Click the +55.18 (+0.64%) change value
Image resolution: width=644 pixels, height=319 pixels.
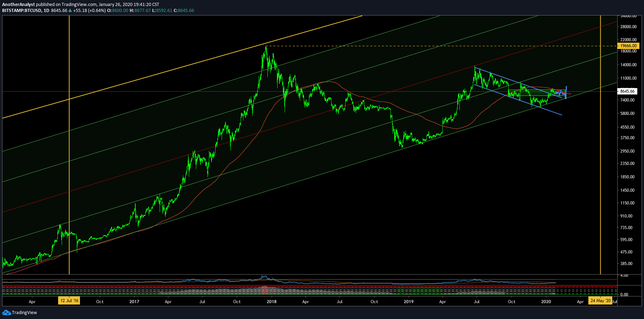click(x=89, y=11)
